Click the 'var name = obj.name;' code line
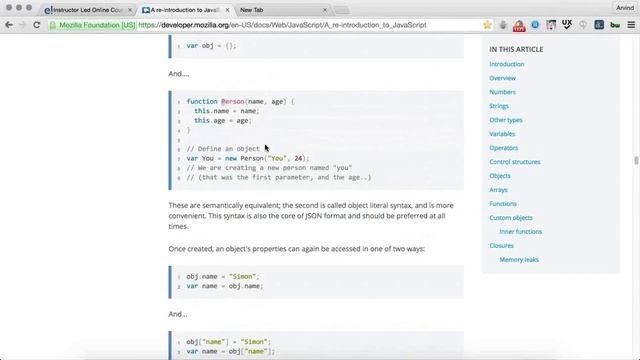This screenshot has width=640, height=360. pos(224,286)
